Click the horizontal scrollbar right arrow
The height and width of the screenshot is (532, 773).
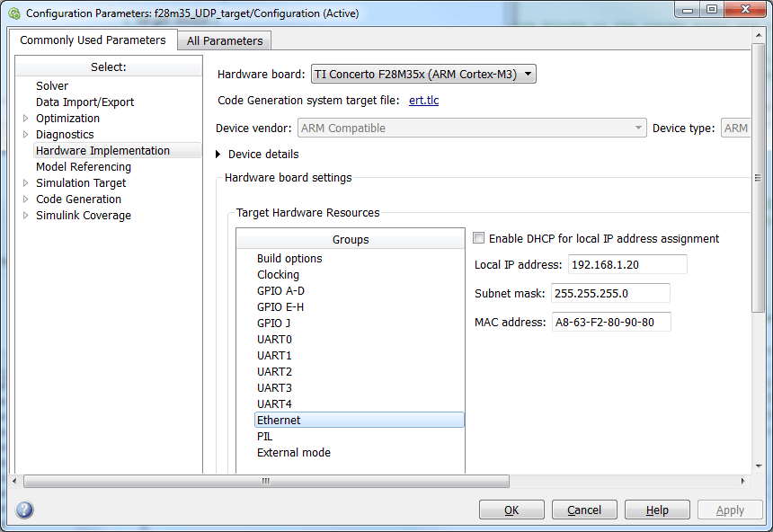tap(743, 481)
